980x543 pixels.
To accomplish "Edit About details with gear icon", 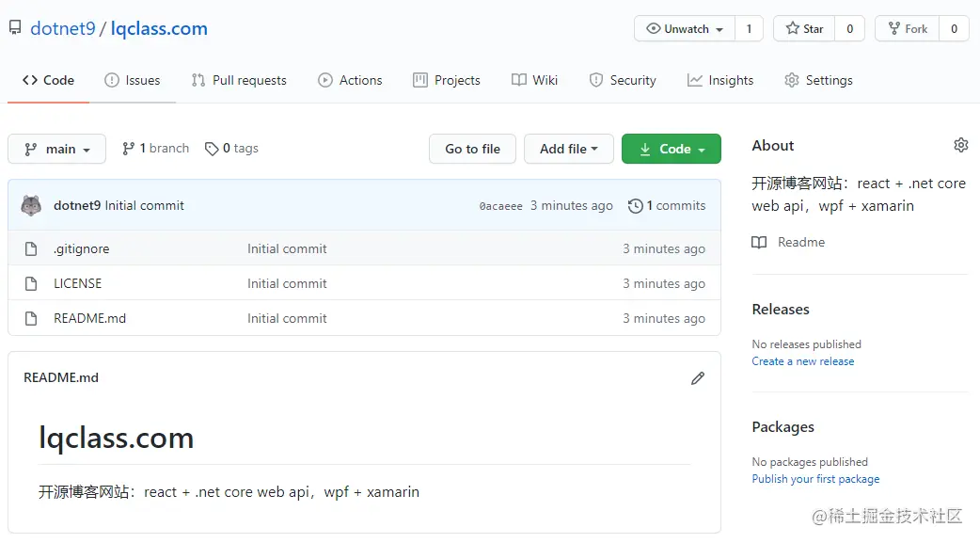I will click(x=960, y=145).
